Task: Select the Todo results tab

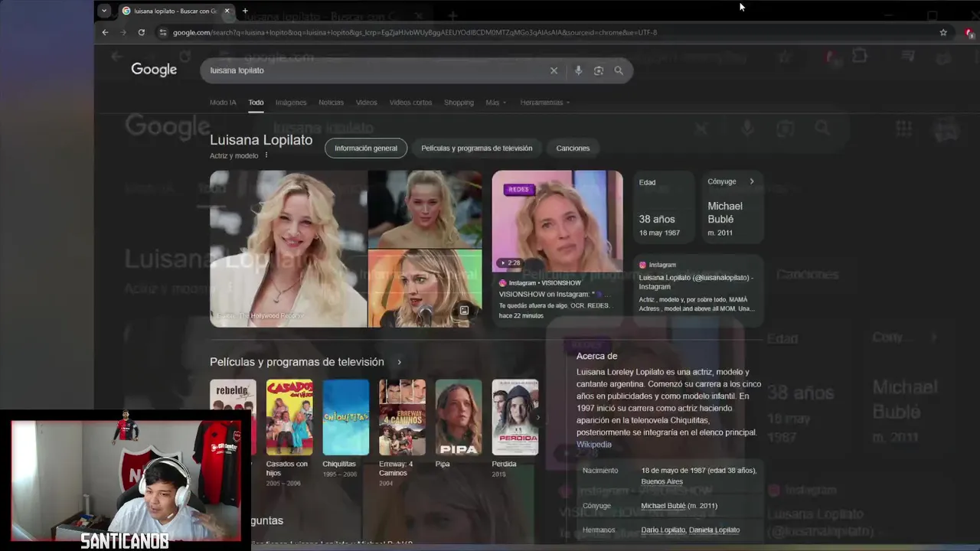Action: 256,103
